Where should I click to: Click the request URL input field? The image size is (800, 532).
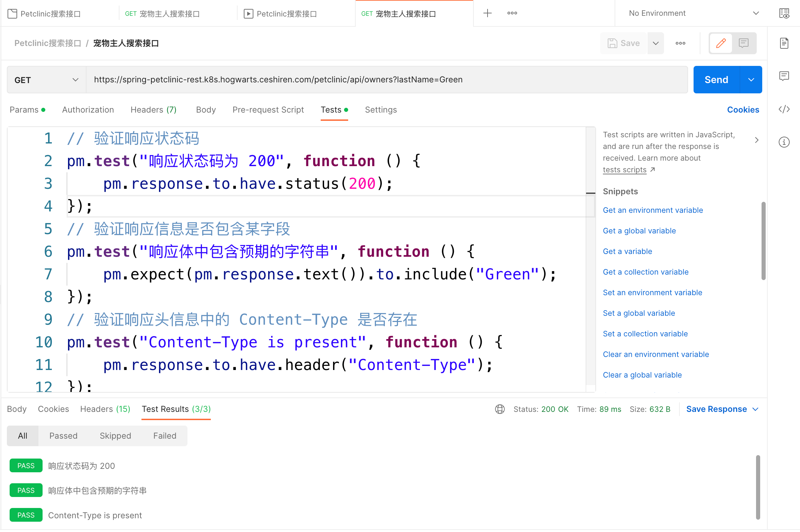(x=386, y=80)
